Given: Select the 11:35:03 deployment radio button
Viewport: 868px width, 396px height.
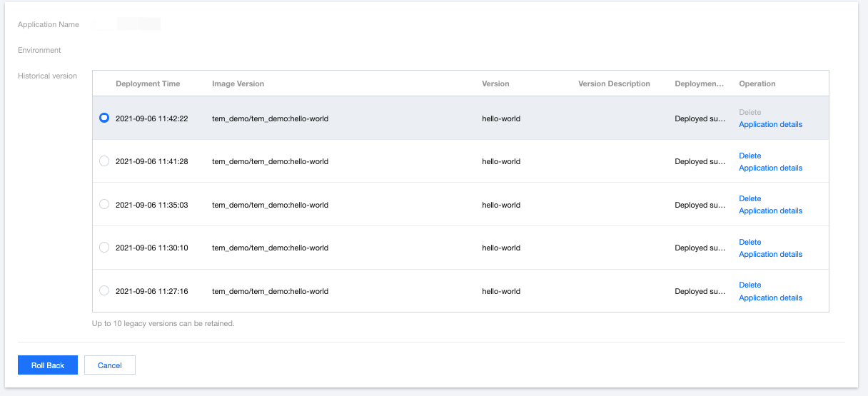Looking at the screenshot, I should pyautogui.click(x=104, y=205).
